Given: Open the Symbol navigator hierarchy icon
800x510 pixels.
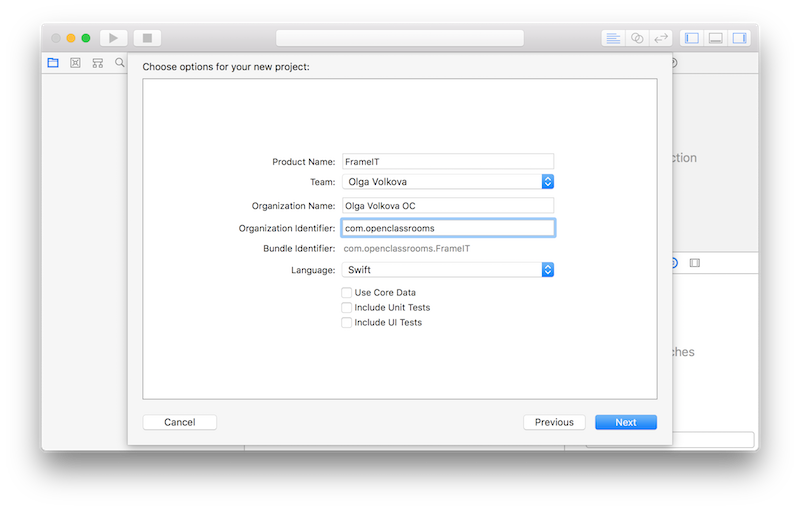Looking at the screenshot, I should pos(98,63).
